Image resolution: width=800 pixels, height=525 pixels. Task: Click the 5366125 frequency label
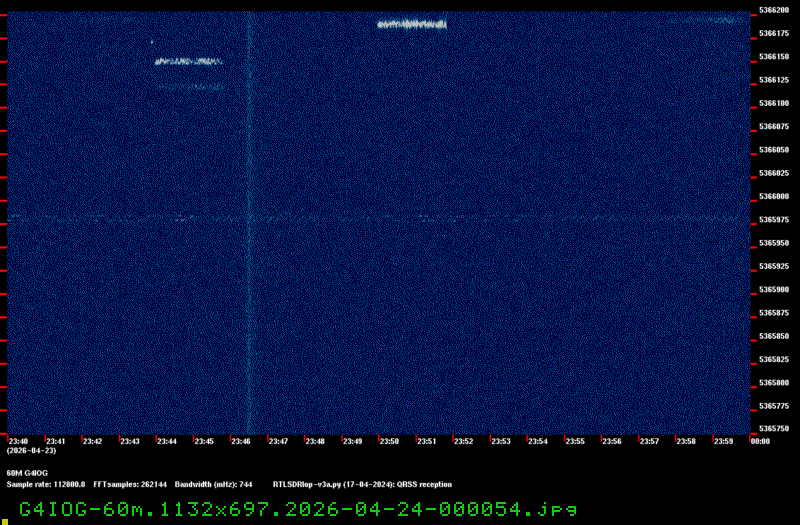pyautogui.click(x=774, y=80)
